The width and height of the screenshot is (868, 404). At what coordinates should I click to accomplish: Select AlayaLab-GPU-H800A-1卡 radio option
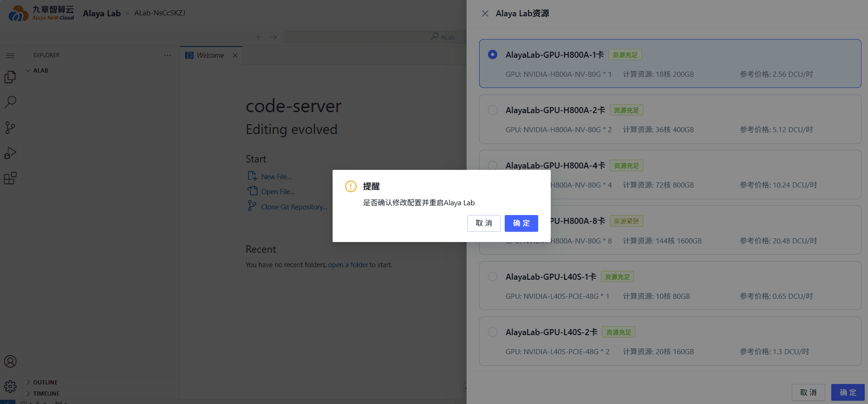click(x=493, y=54)
